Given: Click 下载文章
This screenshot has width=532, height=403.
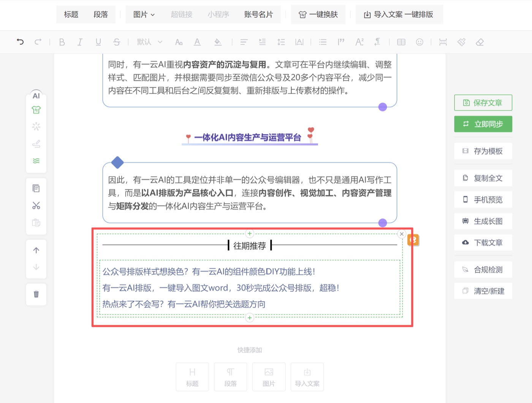Looking at the screenshot, I should click(x=483, y=243).
